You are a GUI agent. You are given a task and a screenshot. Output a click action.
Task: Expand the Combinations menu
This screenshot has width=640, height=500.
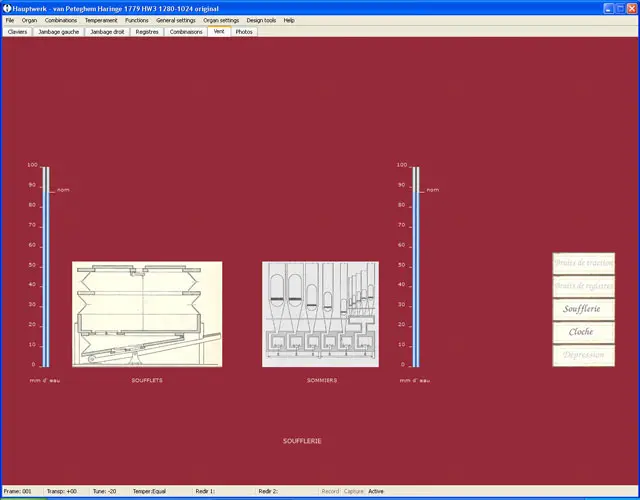click(x=61, y=20)
